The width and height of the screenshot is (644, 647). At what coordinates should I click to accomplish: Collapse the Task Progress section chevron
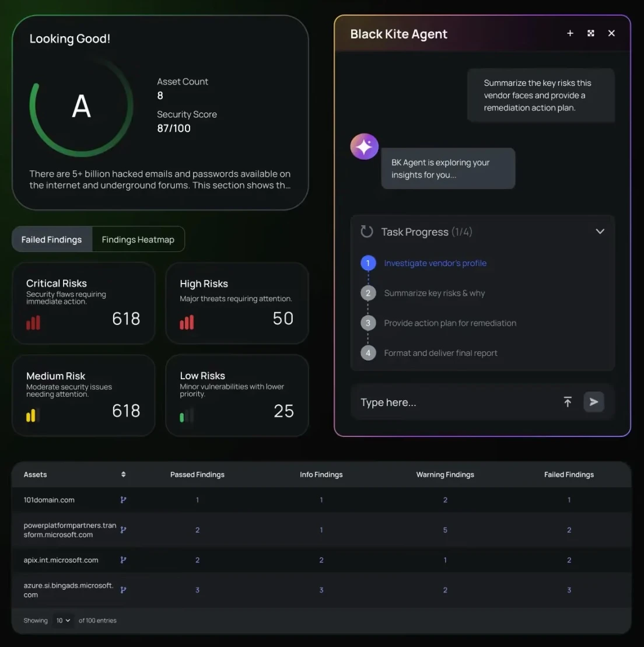click(x=600, y=232)
